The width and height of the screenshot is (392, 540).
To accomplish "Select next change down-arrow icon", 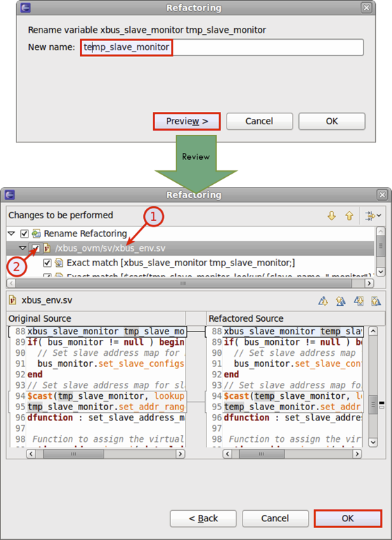I will (x=332, y=216).
